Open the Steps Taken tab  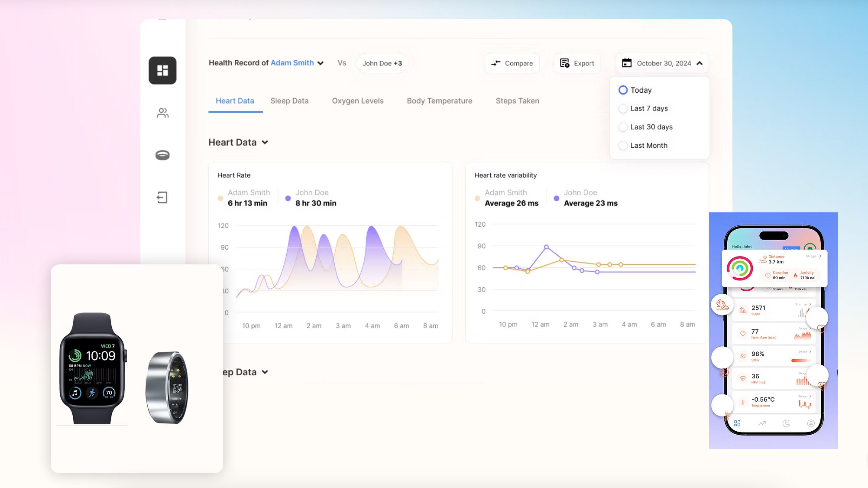(517, 101)
